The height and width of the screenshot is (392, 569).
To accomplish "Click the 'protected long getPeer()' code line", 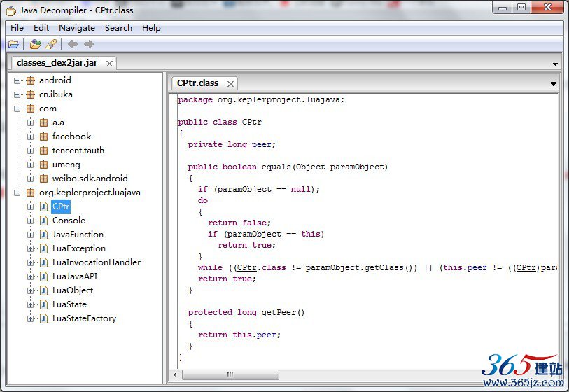I will click(246, 312).
